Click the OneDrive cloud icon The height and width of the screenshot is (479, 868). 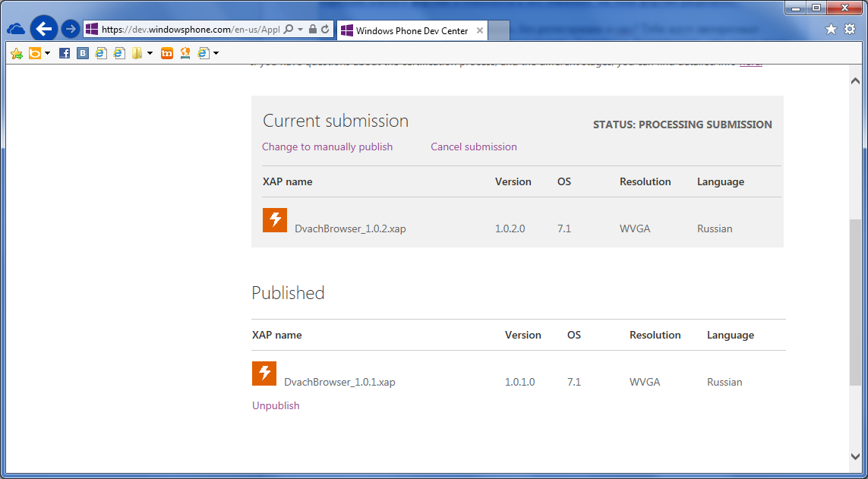tap(15, 30)
